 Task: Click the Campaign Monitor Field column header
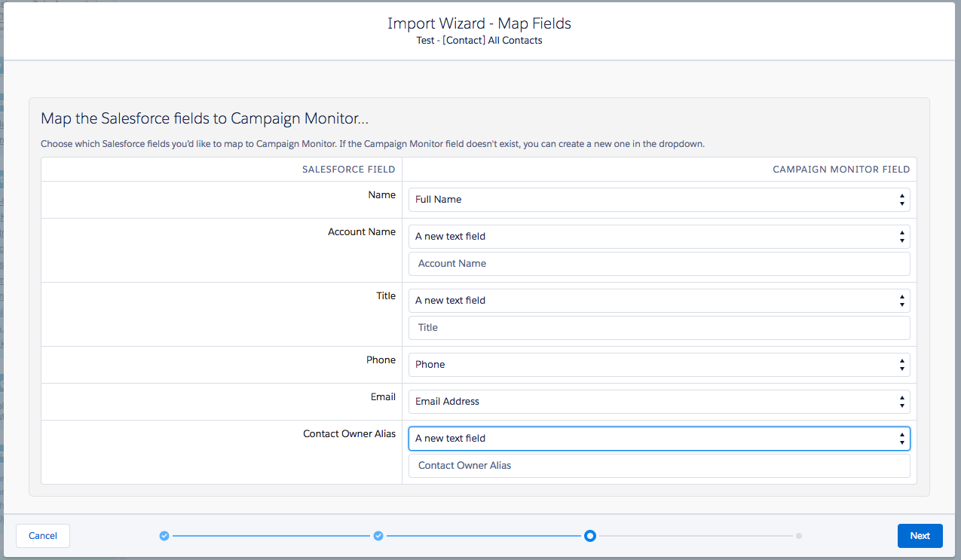coord(841,170)
